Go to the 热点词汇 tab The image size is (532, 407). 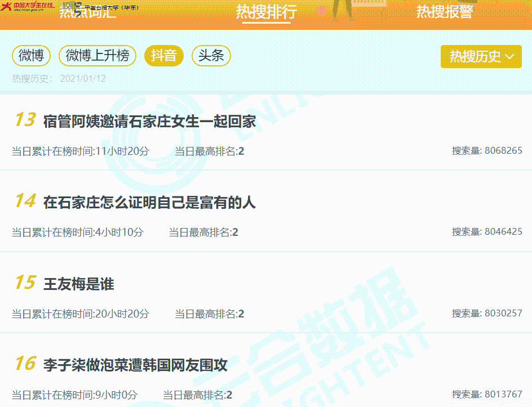pyautogui.click(x=88, y=11)
